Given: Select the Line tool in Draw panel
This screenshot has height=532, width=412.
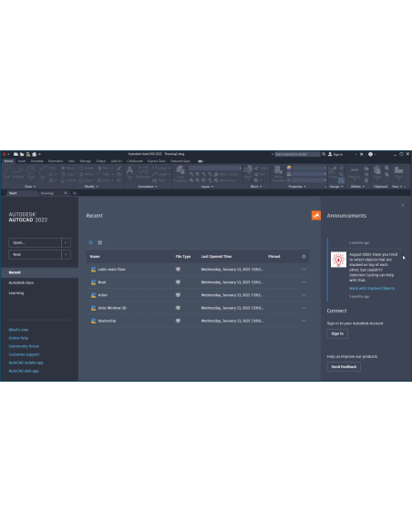Looking at the screenshot, I should pos(6,172).
